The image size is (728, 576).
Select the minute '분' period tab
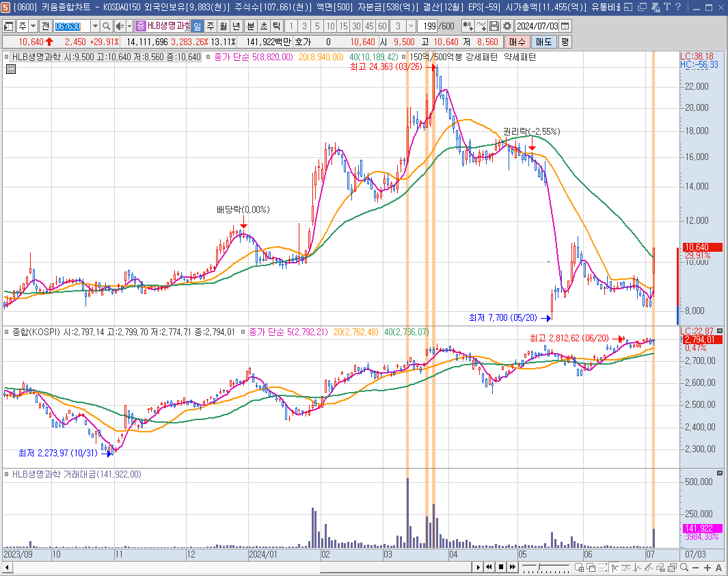point(251,27)
